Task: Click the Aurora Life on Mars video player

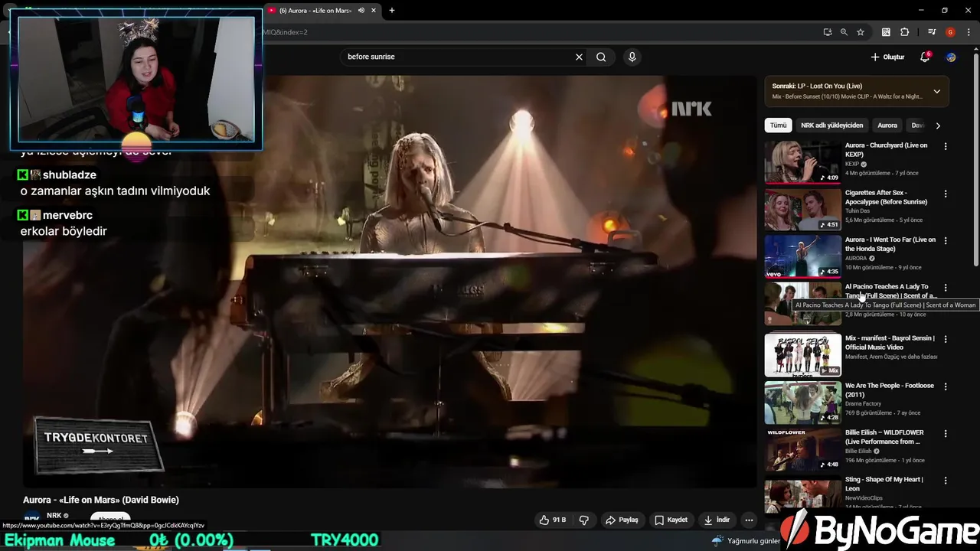Action: (390, 281)
